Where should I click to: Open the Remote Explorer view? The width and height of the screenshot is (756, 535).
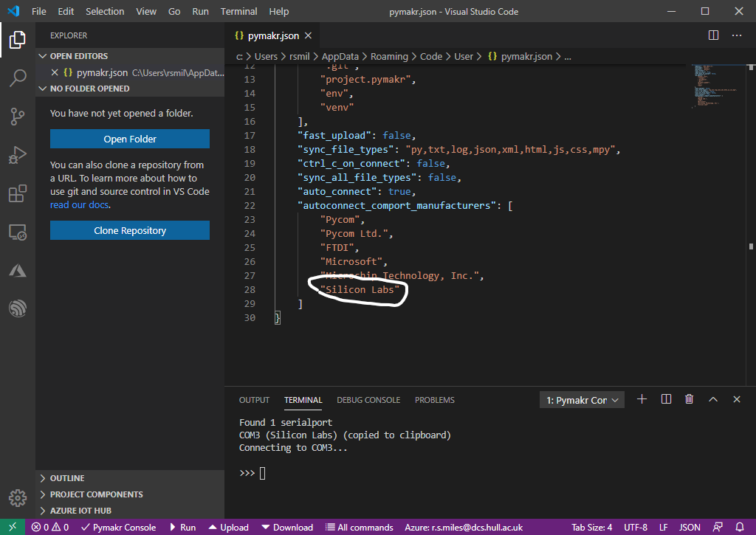pyautogui.click(x=18, y=232)
